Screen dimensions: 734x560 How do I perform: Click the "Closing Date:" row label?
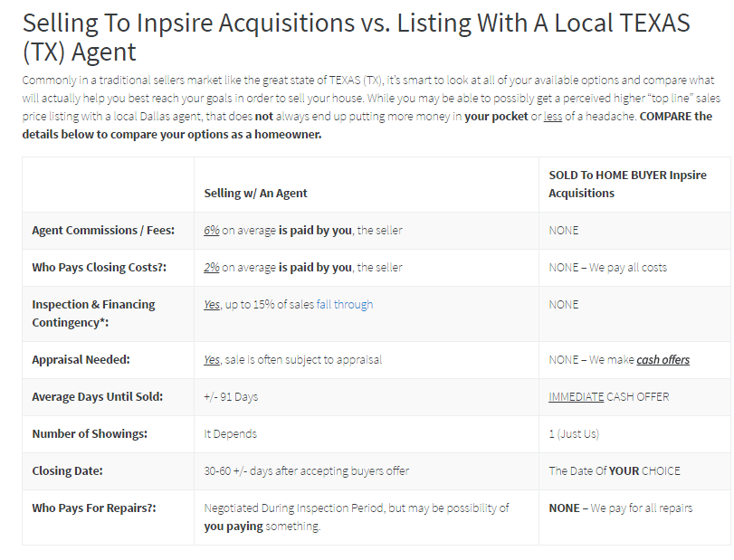pyautogui.click(x=68, y=471)
